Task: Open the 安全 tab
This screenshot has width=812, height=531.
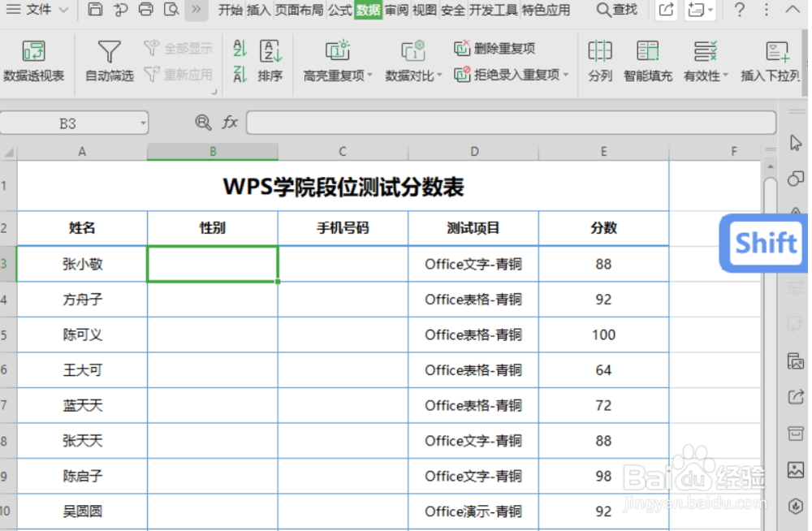Action: point(452,10)
